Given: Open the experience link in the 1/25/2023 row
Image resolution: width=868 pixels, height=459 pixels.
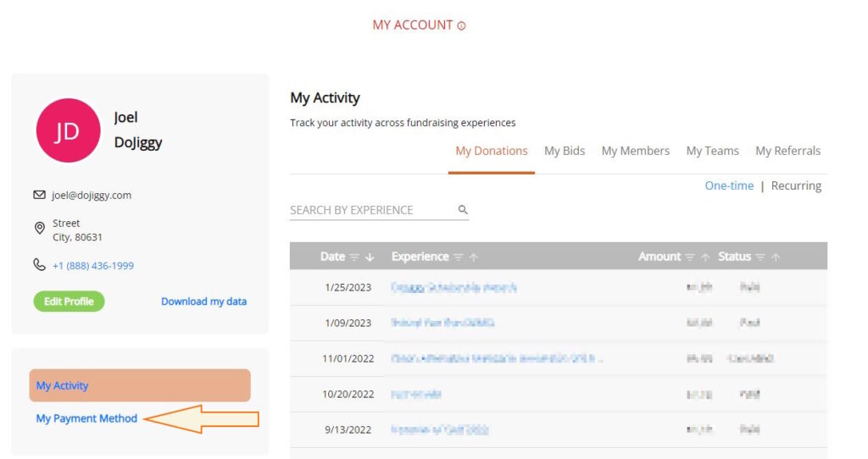Looking at the screenshot, I should point(454,288).
